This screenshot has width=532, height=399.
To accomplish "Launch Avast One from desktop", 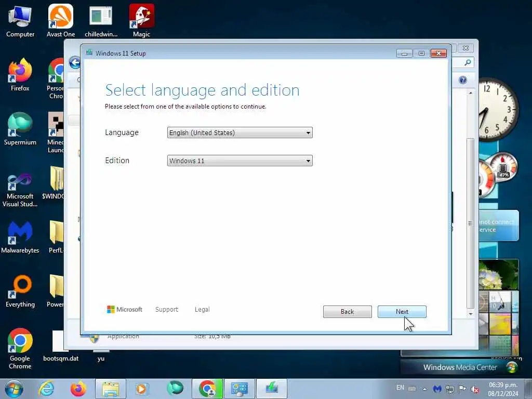I will 61,20.
